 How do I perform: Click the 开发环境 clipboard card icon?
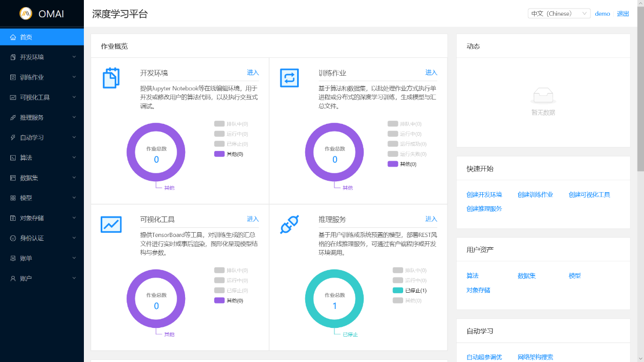111,78
